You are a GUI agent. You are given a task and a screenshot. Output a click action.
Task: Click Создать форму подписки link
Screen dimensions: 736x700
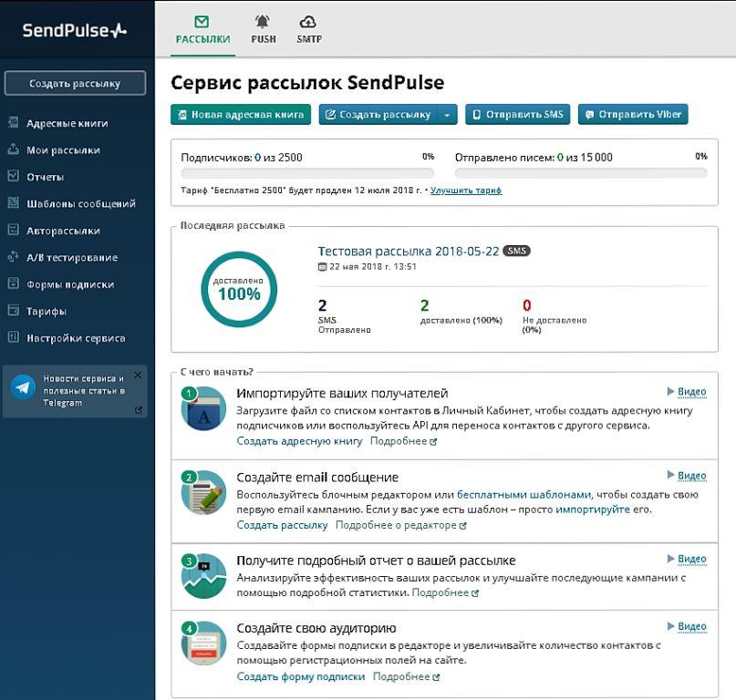point(301,676)
